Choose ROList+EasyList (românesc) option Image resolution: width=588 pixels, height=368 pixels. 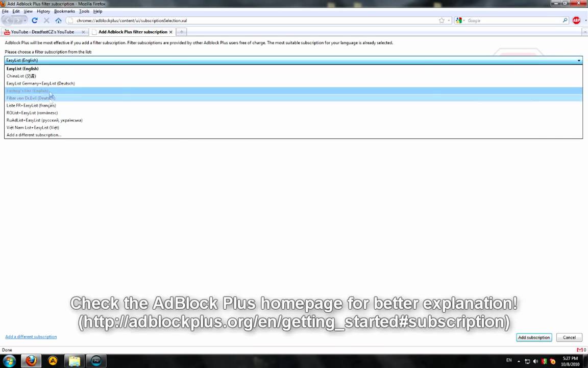coord(293,112)
